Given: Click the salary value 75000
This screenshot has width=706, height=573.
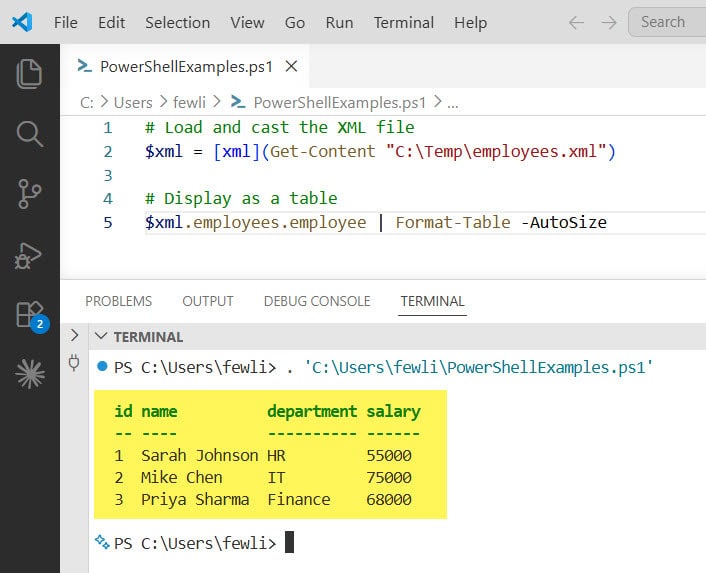Looking at the screenshot, I should (x=389, y=477).
